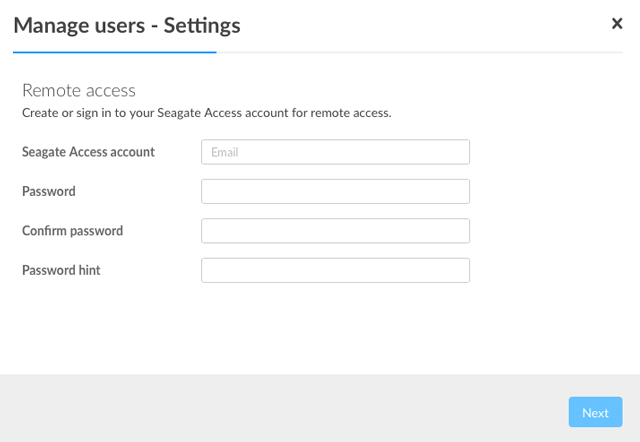The width and height of the screenshot is (640, 442).
Task: Click the 'Password' field label
Action: coord(49,191)
